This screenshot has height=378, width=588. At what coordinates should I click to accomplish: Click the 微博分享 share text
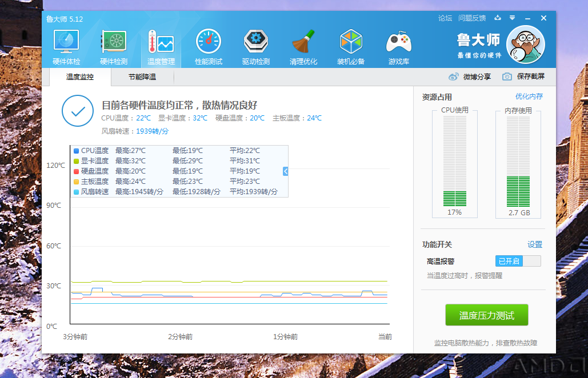477,77
